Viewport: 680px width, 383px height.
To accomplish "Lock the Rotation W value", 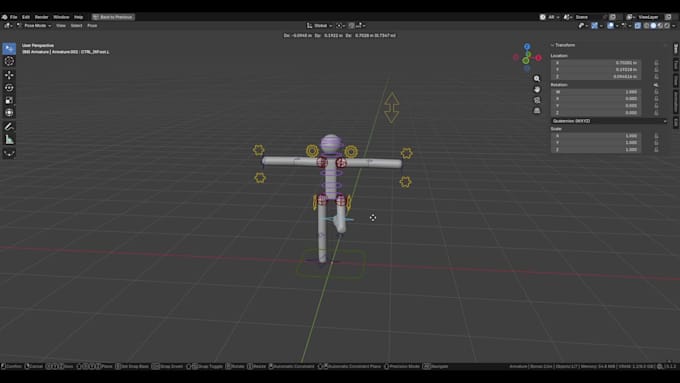I will 656,92.
